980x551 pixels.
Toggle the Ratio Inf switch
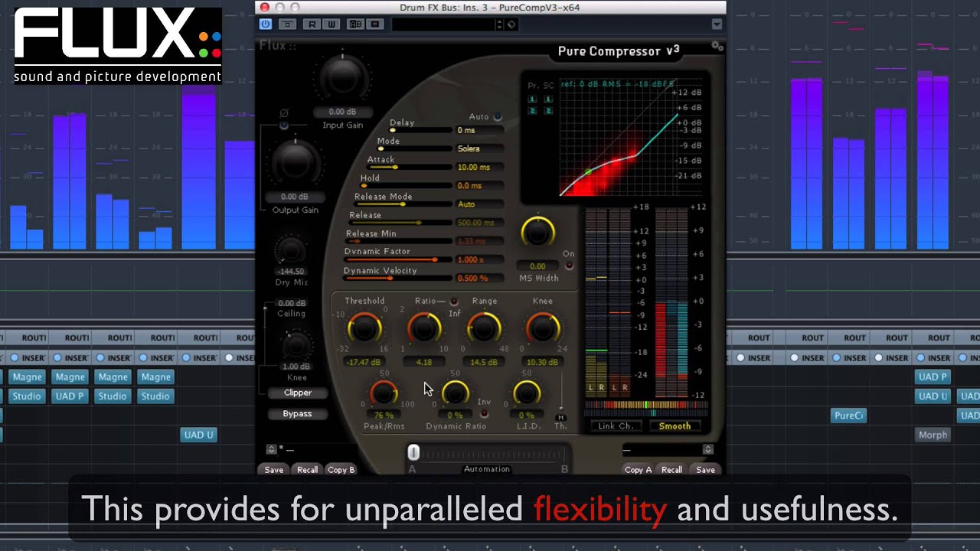[x=453, y=302]
